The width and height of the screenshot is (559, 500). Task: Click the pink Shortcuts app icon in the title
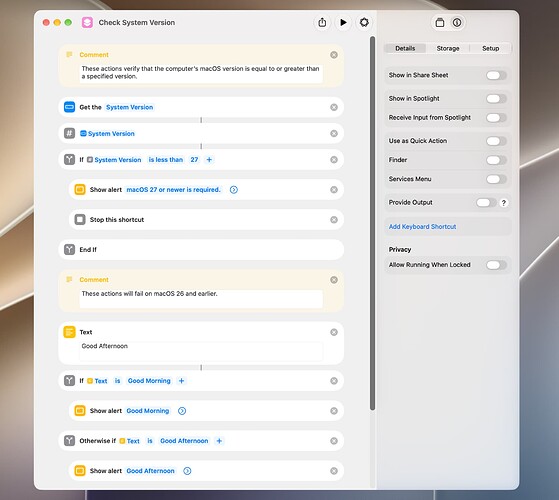pyautogui.click(x=87, y=22)
